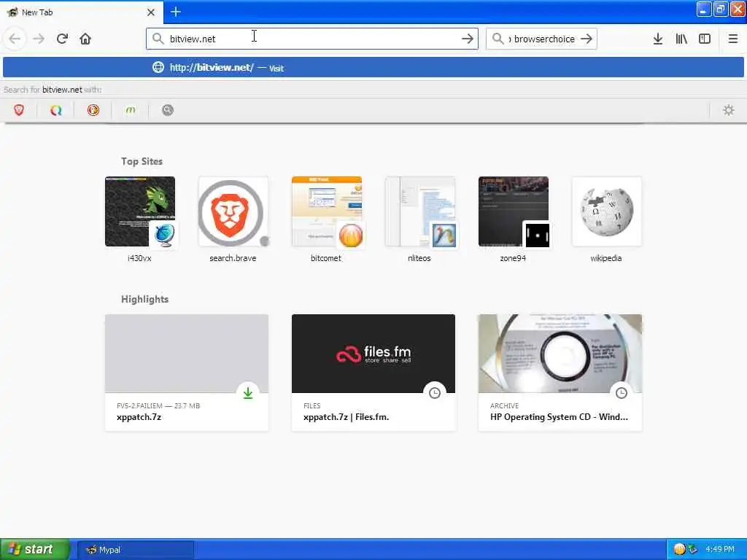Click the orange system tray icon
Viewport: 747px width, 560px height.
[x=679, y=550]
